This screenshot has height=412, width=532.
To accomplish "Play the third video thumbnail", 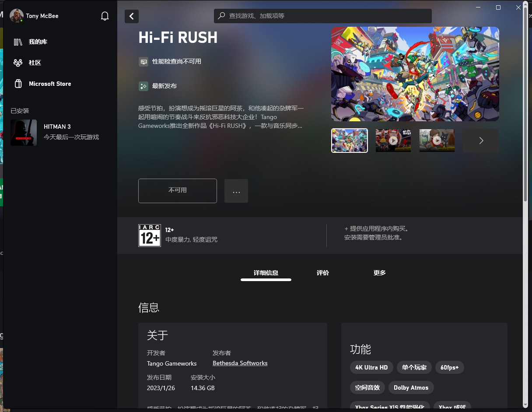I will pos(437,141).
